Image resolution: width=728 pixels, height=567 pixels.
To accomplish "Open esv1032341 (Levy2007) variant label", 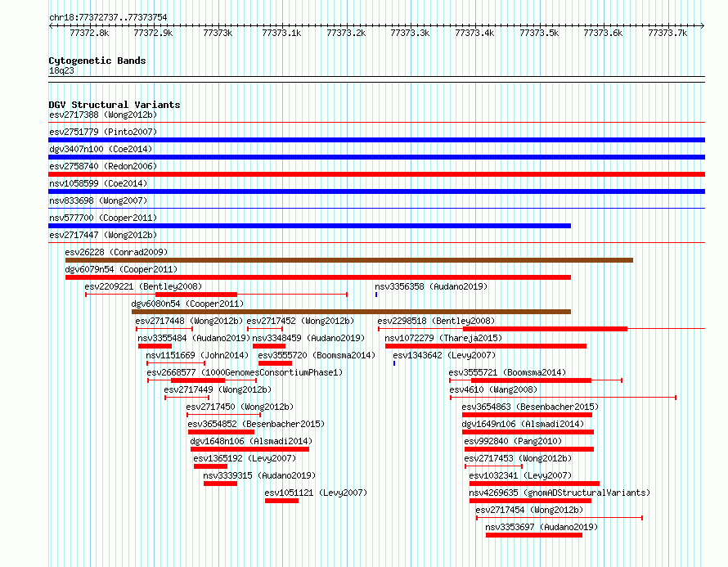I will tap(520, 475).
